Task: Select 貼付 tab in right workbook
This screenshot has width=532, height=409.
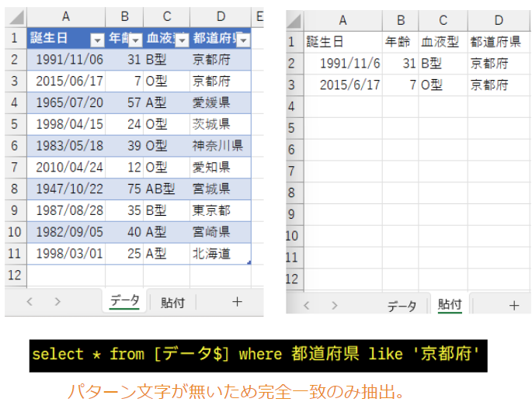Action: click(x=450, y=304)
